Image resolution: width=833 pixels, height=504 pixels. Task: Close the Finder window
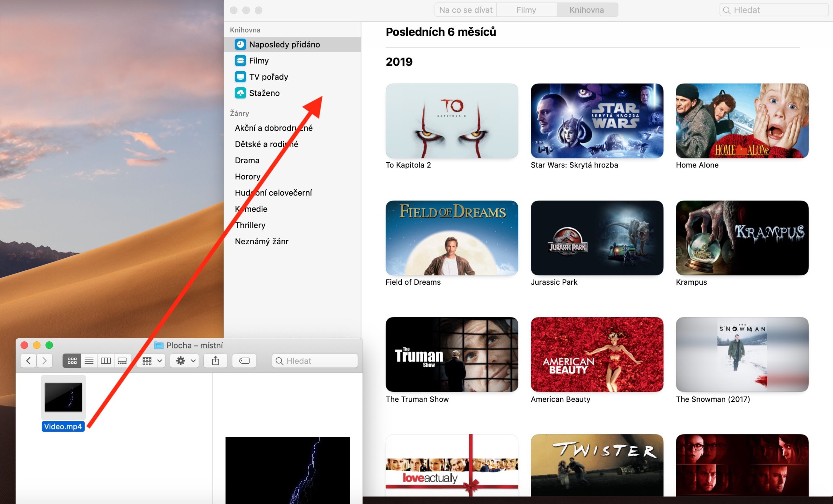[24, 345]
